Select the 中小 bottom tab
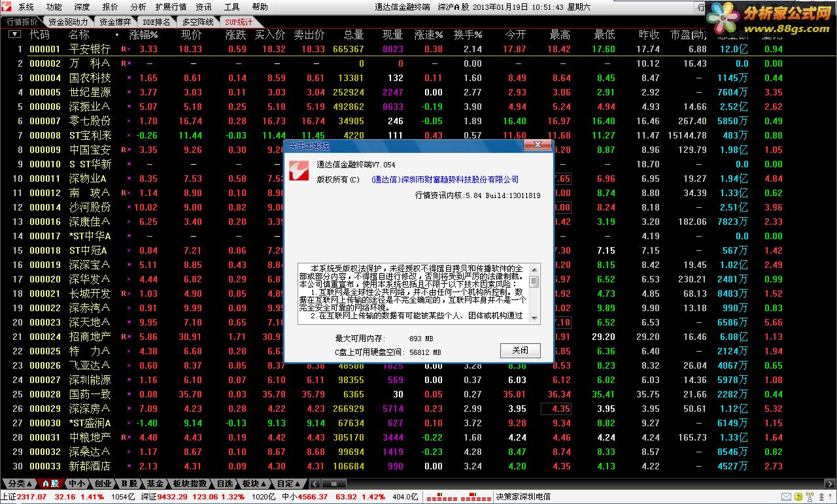This screenshot has width=837, height=504. (77, 484)
